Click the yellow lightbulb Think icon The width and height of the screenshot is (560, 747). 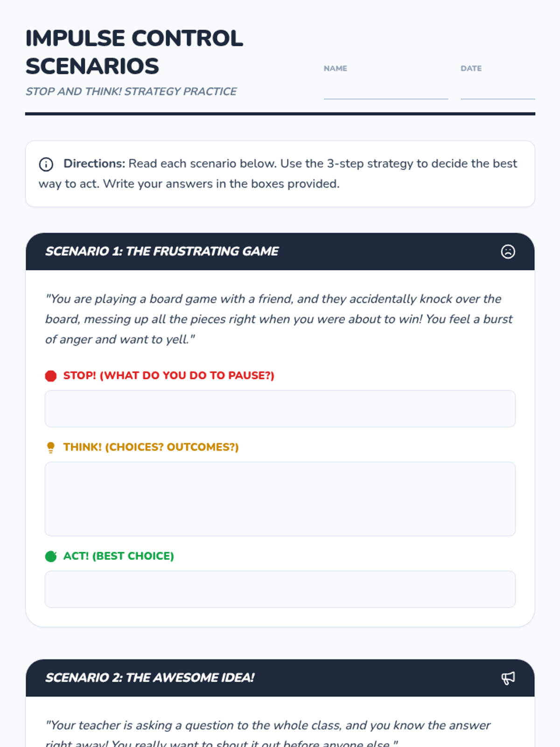[x=51, y=447]
